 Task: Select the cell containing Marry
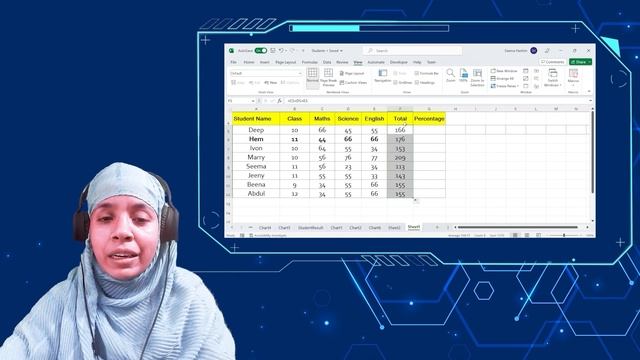coord(256,157)
